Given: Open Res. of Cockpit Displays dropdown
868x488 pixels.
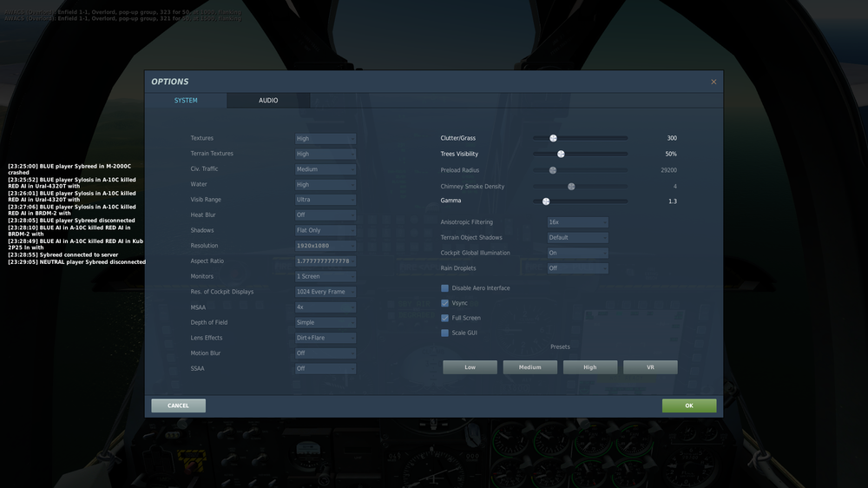Looking at the screenshot, I should coord(325,292).
